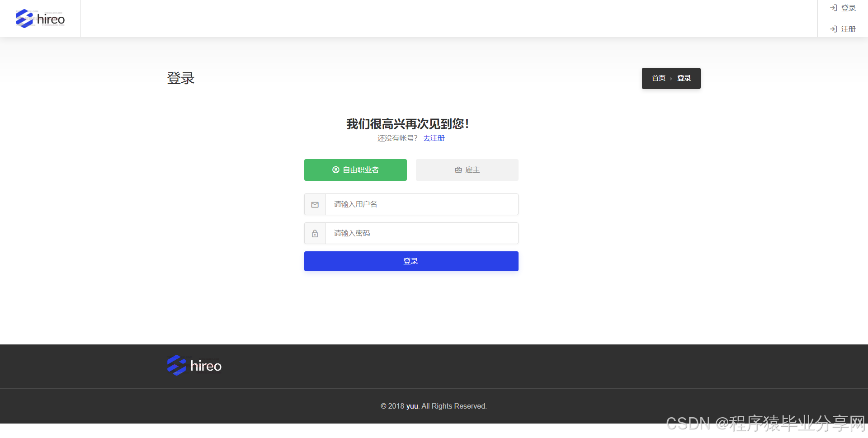The width and height of the screenshot is (868, 438).
Task: Go to 首页 in the breadcrumb
Action: point(658,78)
